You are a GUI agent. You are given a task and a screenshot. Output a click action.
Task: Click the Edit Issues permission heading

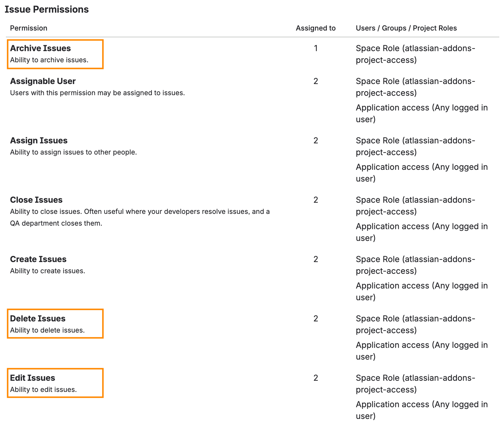[33, 378]
